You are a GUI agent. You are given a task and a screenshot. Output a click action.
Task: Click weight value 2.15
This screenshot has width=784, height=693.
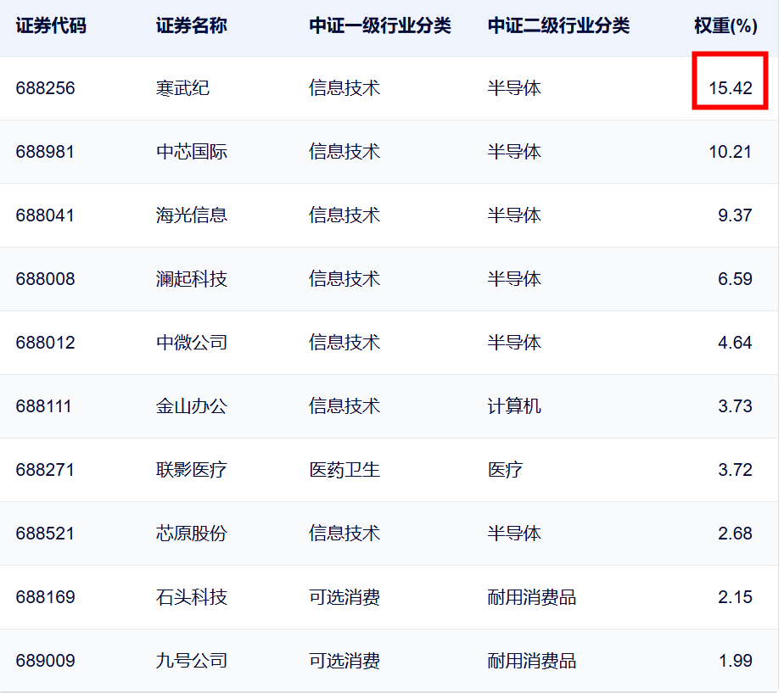pyautogui.click(x=735, y=597)
